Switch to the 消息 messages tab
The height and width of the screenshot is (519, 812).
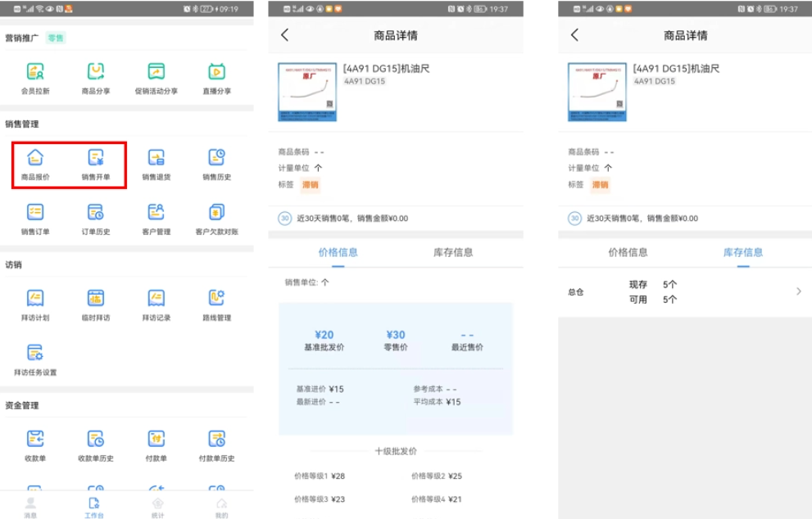[x=30, y=507]
